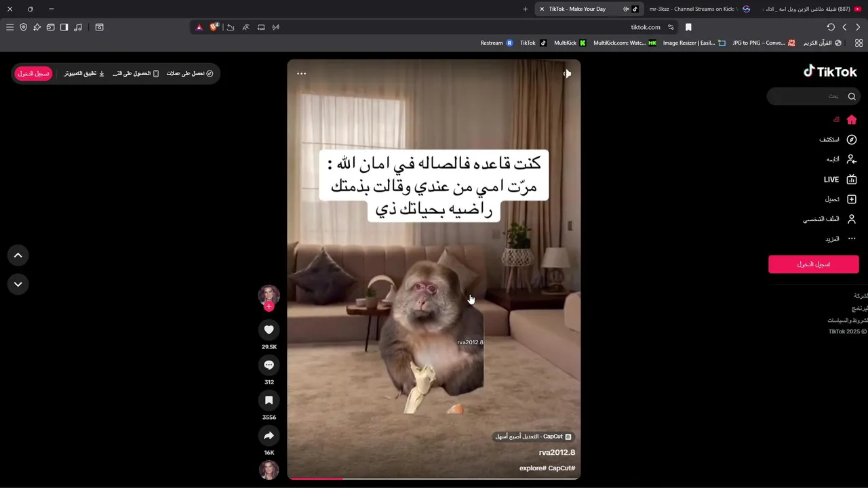Open the TikTok bookmark
This screenshot has height=488, width=868.
(533, 43)
